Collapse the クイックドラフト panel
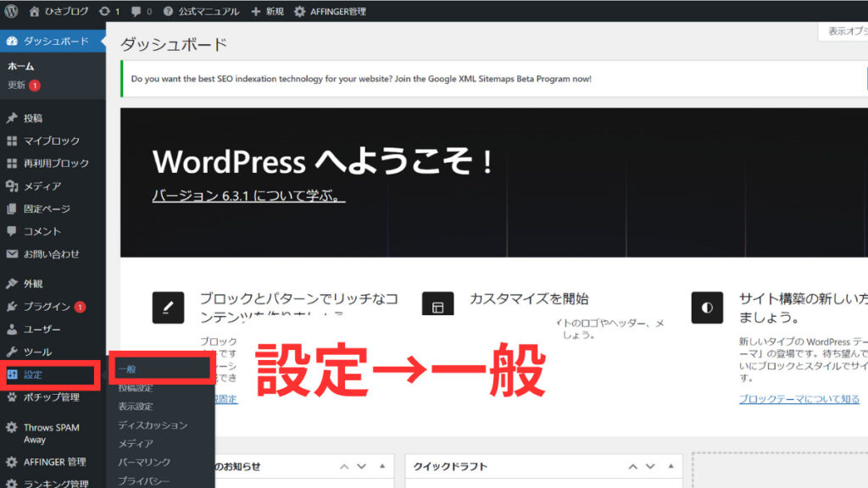 pos(671,467)
